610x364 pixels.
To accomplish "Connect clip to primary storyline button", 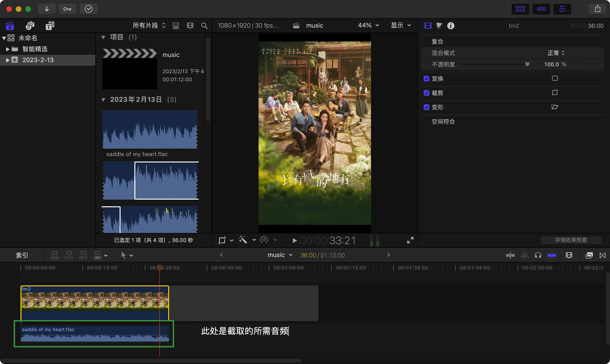I will tap(55, 255).
